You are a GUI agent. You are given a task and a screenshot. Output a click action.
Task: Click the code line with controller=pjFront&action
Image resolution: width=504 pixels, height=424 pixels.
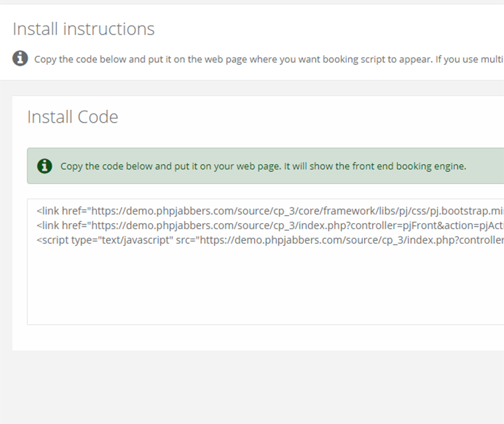(270, 225)
